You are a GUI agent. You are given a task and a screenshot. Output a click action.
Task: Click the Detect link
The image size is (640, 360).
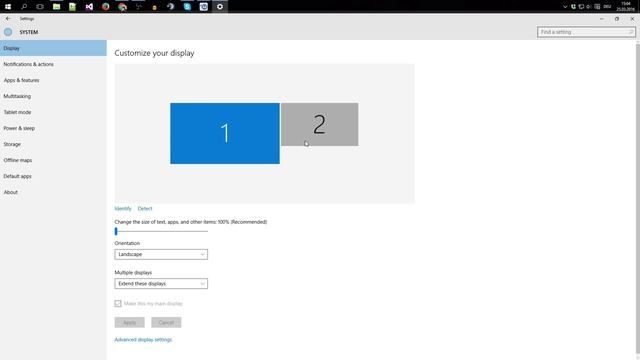click(x=145, y=209)
